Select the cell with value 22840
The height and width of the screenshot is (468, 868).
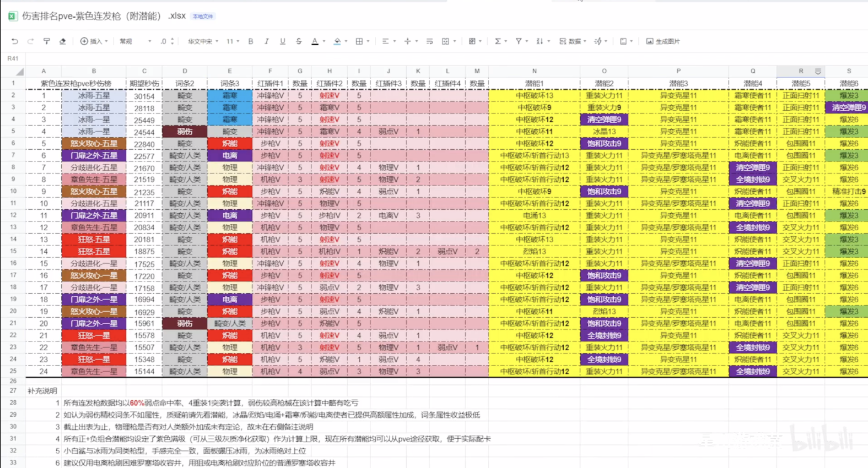144,144
